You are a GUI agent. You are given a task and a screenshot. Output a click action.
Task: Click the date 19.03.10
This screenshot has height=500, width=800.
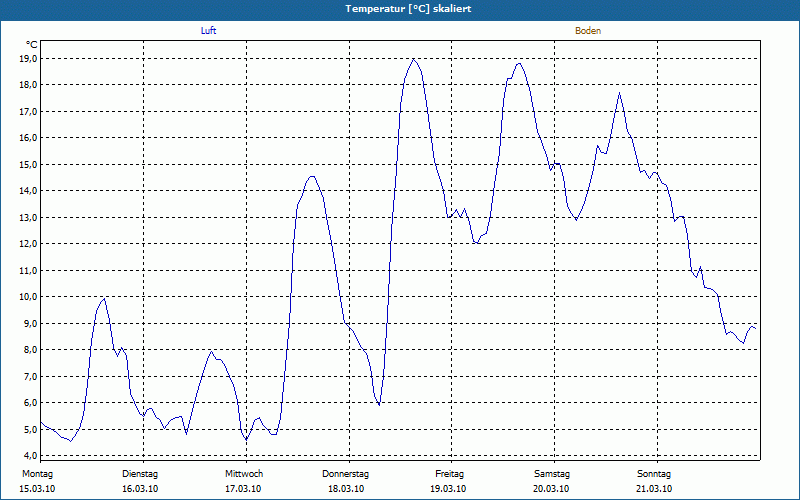click(448, 489)
